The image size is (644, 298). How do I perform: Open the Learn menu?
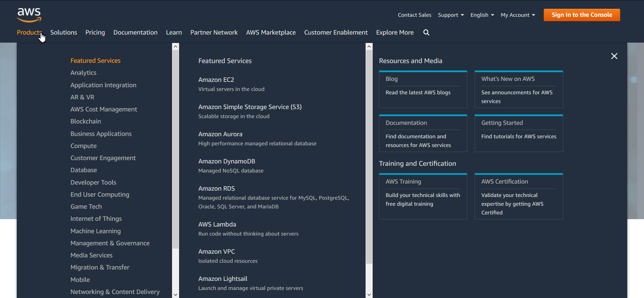(x=174, y=32)
